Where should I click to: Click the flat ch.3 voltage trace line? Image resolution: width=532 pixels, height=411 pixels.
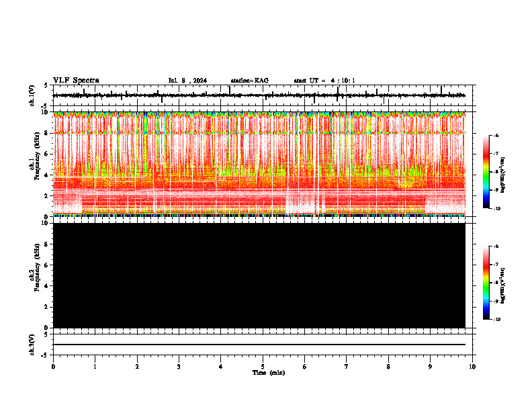click(259, 345)
